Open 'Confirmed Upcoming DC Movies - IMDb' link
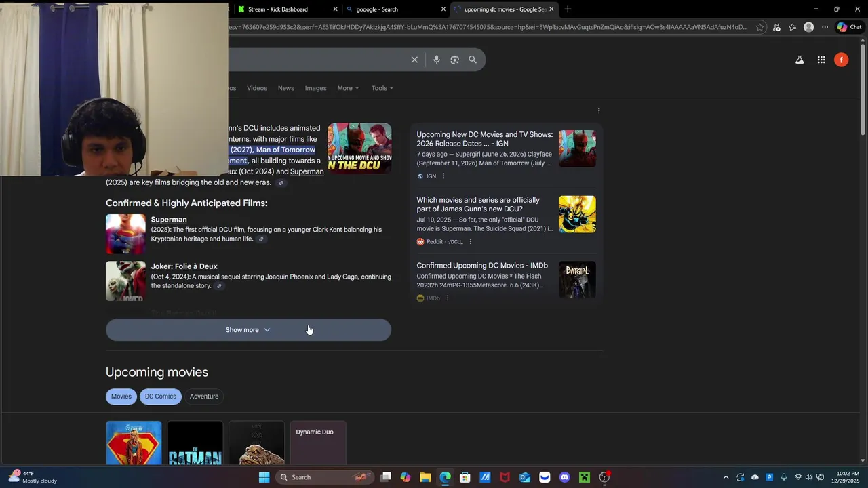 point(482,266)
